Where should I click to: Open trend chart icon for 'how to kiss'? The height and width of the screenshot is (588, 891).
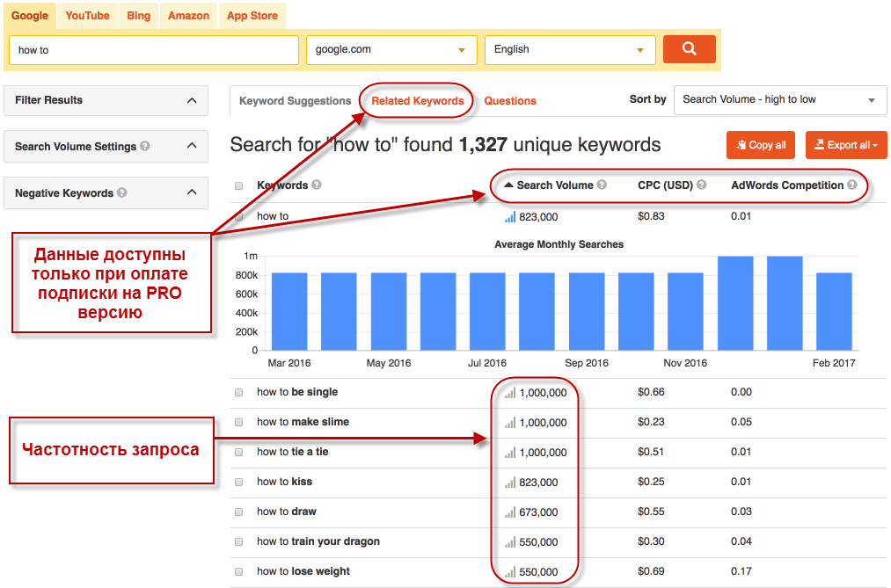(x=510, y=483)
